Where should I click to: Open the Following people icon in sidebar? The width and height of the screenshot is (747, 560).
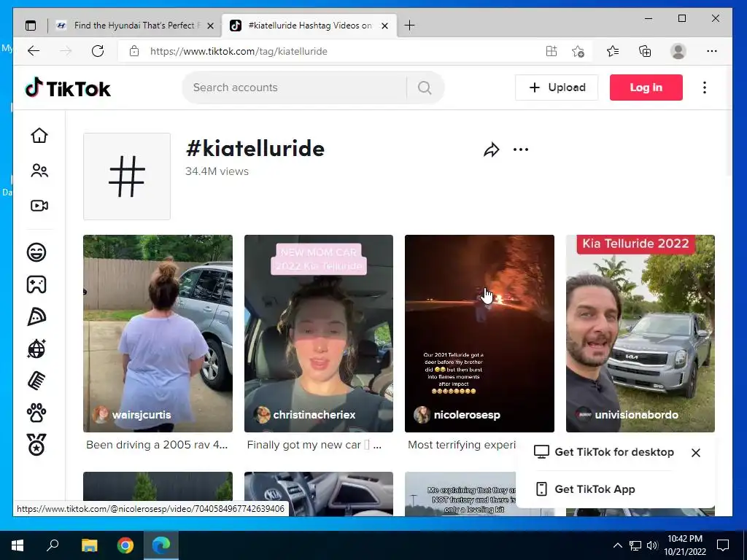39,171
